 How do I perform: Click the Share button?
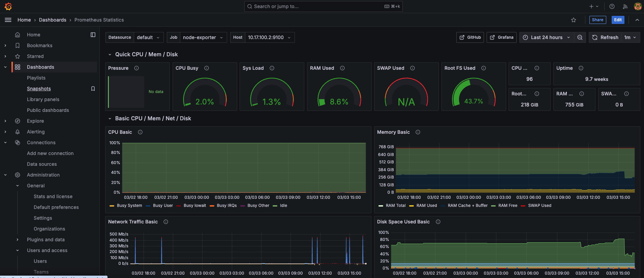coord(597,20)
